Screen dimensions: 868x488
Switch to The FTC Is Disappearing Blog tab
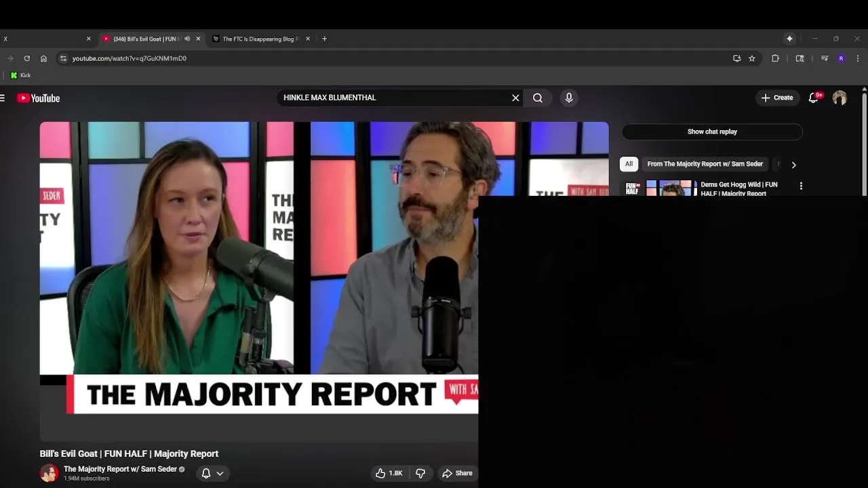(x=260, y=39)
